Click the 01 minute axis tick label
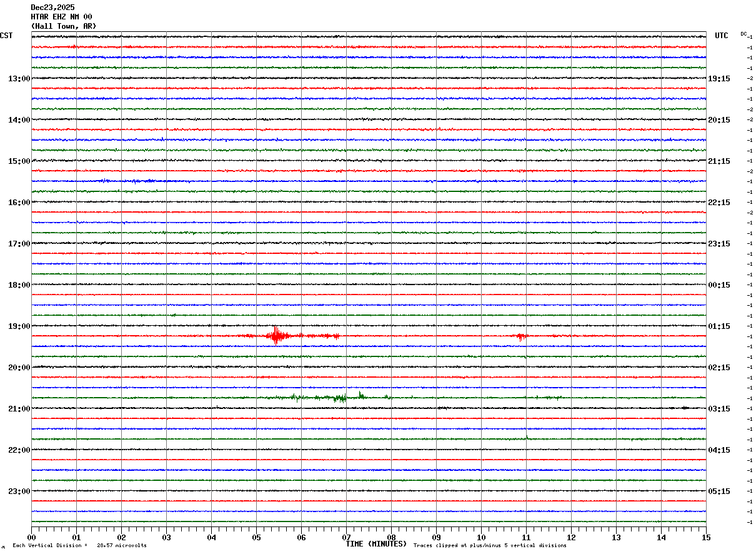 pyautogui.click(x=76, y=537)
